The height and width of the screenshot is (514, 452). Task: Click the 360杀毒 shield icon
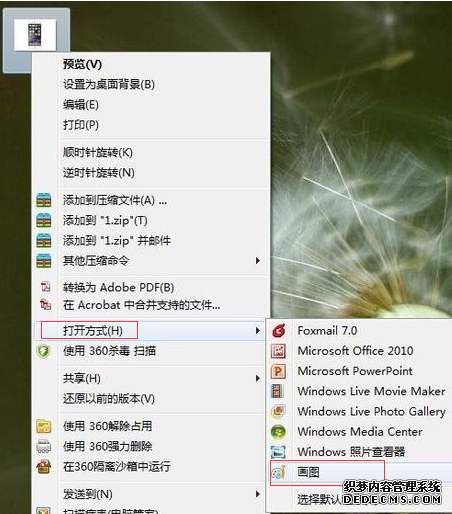click(44, 351)
